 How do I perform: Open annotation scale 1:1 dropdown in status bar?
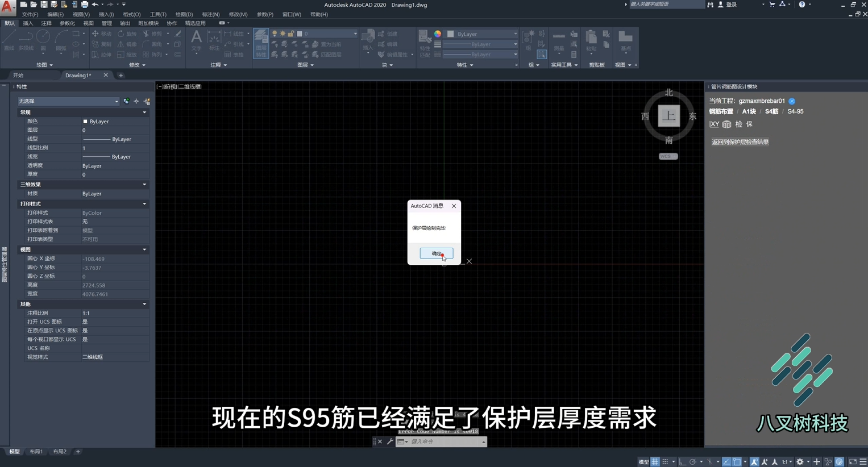(787, 462)
